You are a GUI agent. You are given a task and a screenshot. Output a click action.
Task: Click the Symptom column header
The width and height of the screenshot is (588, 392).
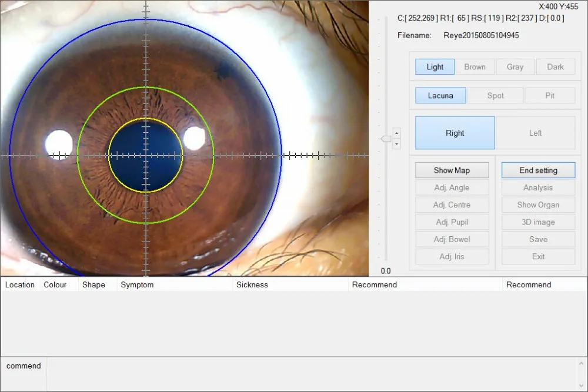click(x=137, y=285)
